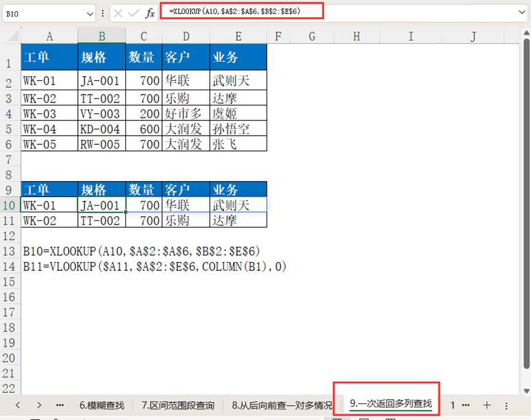Screen dimensions: 531x420
Task: Select cell with value 600
Action: click(144, 129)
